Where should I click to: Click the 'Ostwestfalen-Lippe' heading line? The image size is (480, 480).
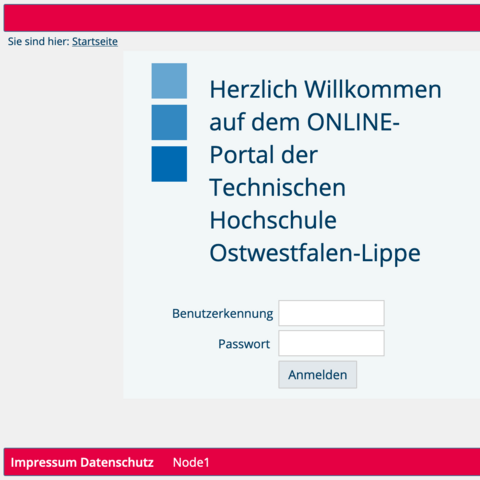315,254
